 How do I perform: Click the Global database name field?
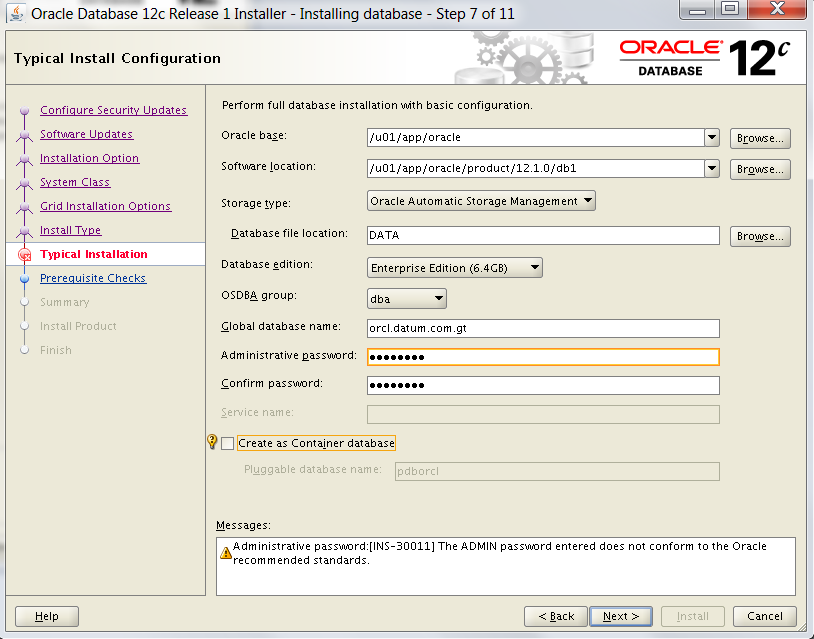tap(543, 328)
